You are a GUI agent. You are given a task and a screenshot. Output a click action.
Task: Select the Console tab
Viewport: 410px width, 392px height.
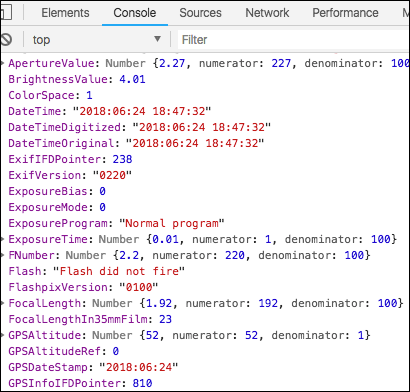135,13
